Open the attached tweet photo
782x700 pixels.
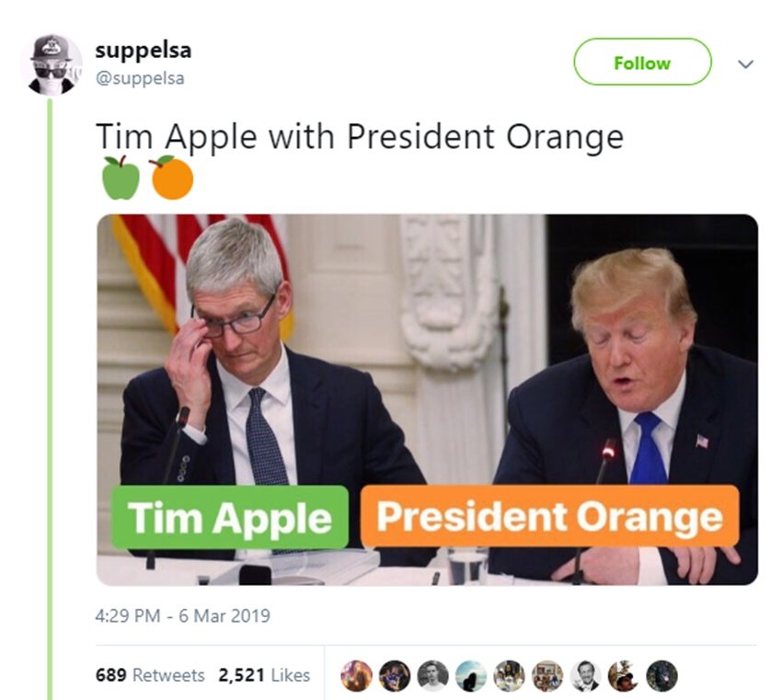(x=428, y=399)
